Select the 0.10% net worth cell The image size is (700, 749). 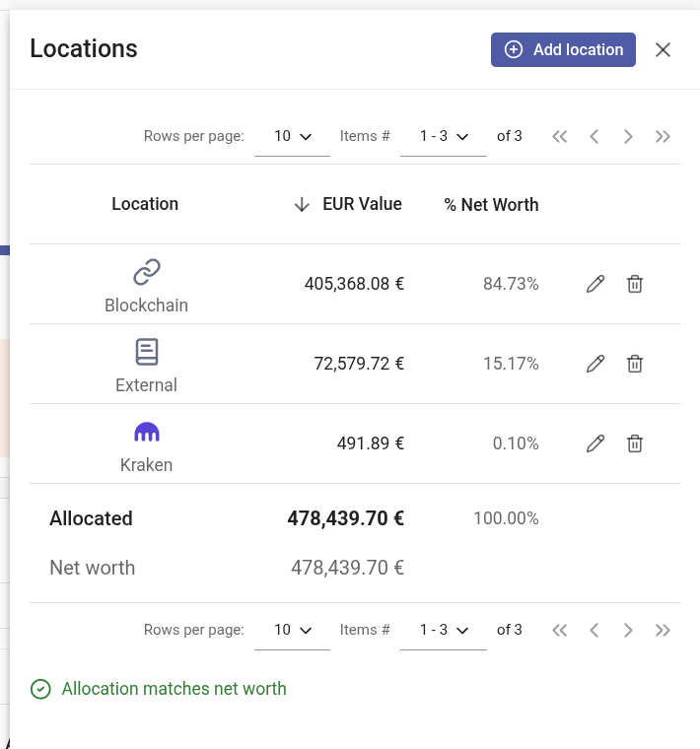pyautogui.click(x=516, y=443)
